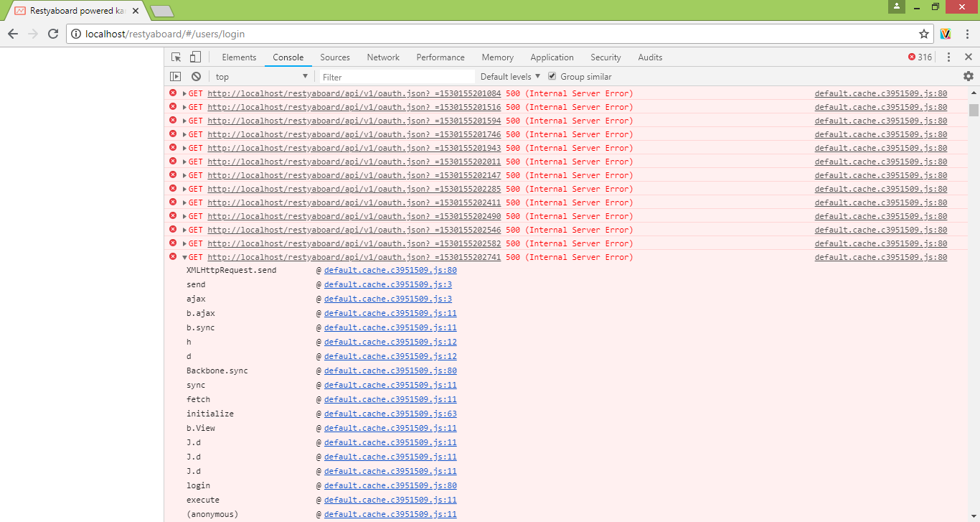Switch to the Network tab
The height and width of the screenshot is (522, 980).
tap(382, 57)
